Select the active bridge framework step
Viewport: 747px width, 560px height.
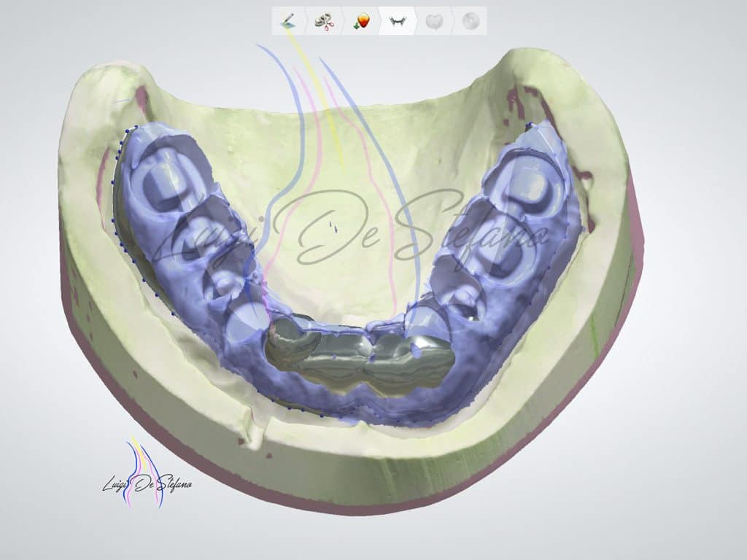pos(398,21)
